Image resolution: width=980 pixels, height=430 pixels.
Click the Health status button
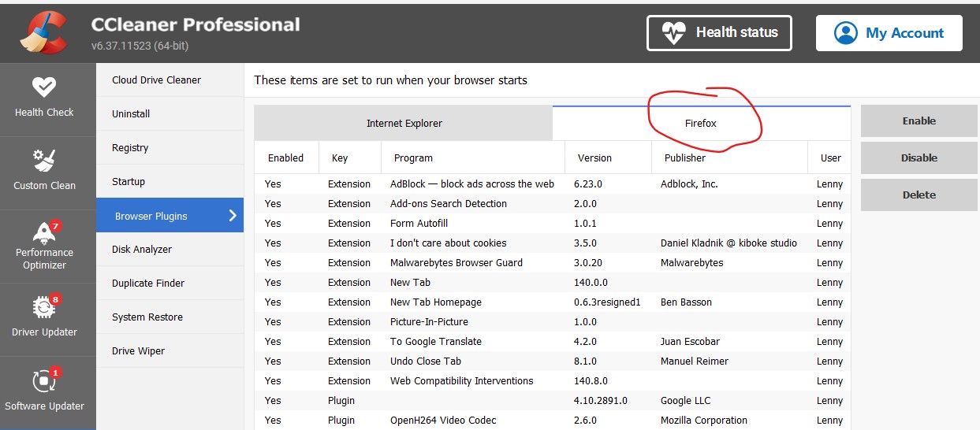(x=719, y=33)
